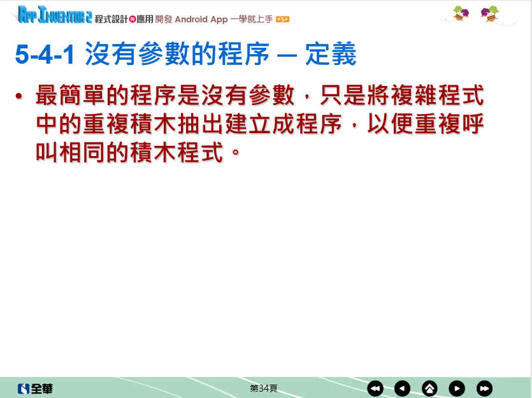Jump to the last slide button

pos(484,388)
